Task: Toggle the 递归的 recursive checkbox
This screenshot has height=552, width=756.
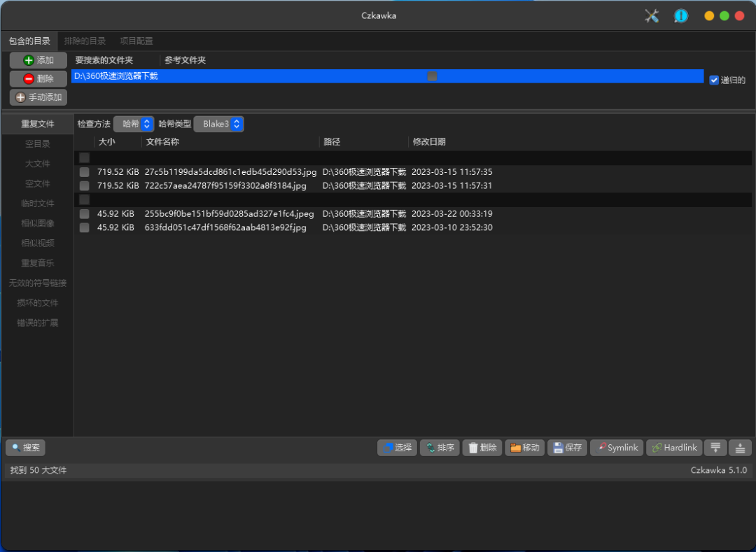Action: pos(714,80)
